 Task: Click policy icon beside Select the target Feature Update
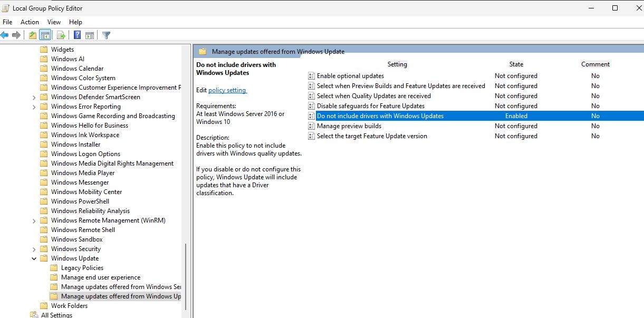(311, 136)
